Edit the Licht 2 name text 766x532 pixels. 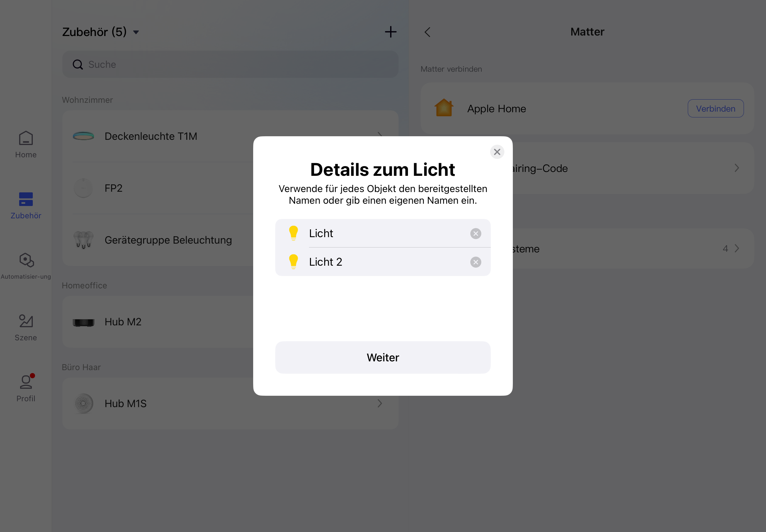pyautogui.click(x=326, y=262)
